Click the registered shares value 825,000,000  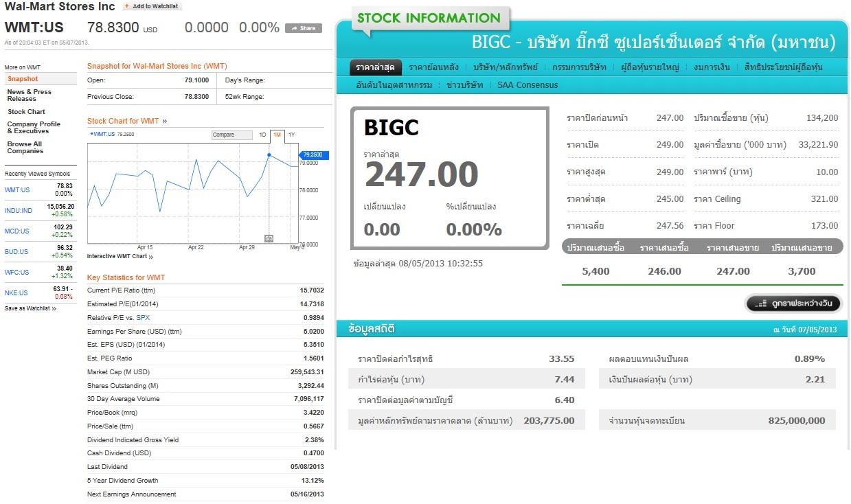click(797, 421)
